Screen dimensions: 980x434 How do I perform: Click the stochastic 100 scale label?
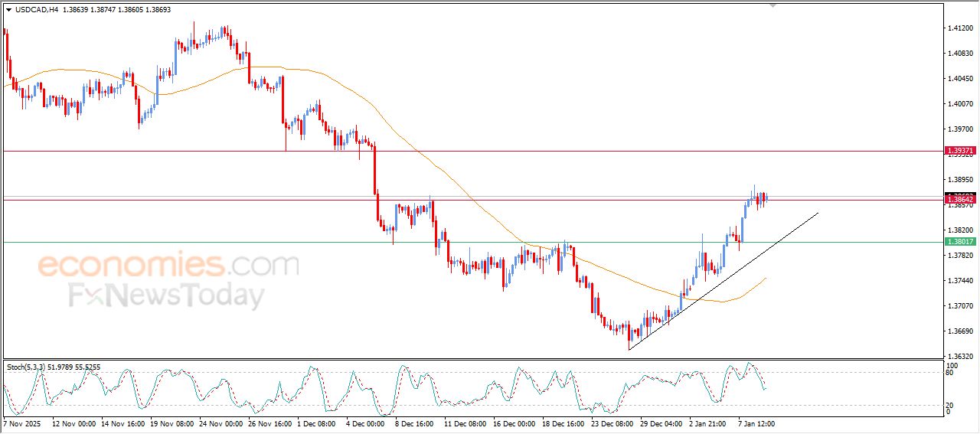952,366
